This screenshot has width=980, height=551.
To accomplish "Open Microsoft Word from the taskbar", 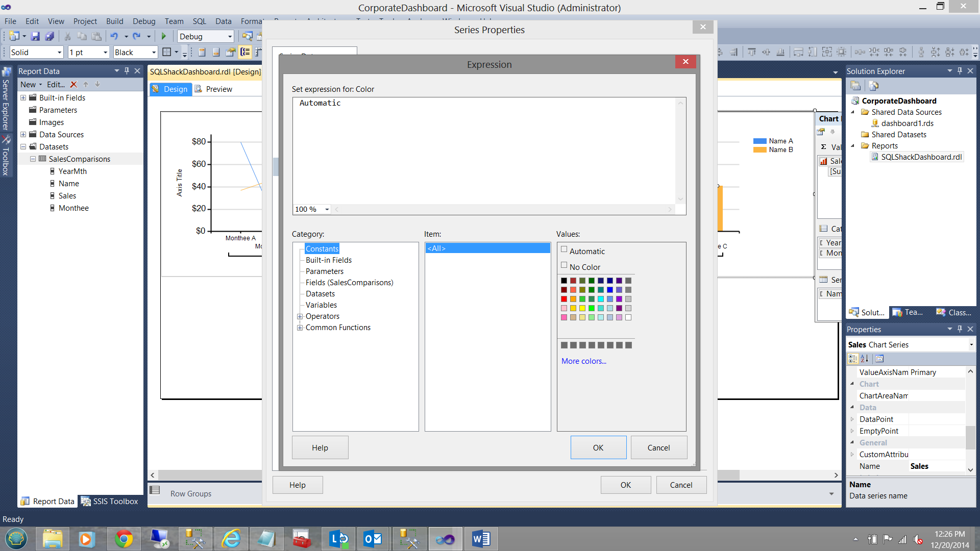I will tap(480, 539).
